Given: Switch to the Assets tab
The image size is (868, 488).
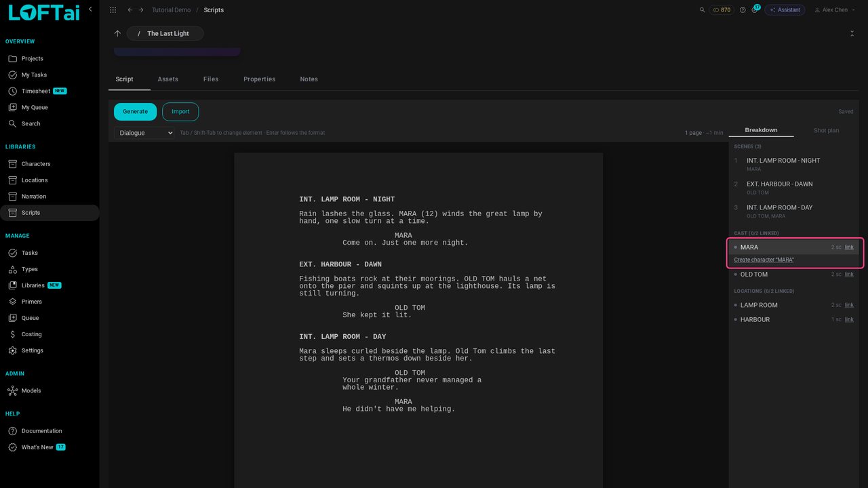Looking at the screenshot, I should (x=168, y=79).
